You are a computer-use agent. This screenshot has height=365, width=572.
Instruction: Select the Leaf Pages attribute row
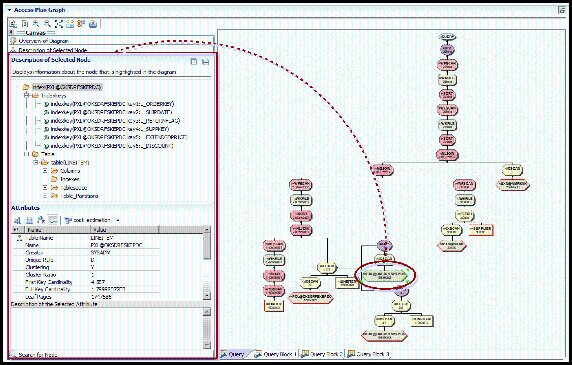coord(86,297)
